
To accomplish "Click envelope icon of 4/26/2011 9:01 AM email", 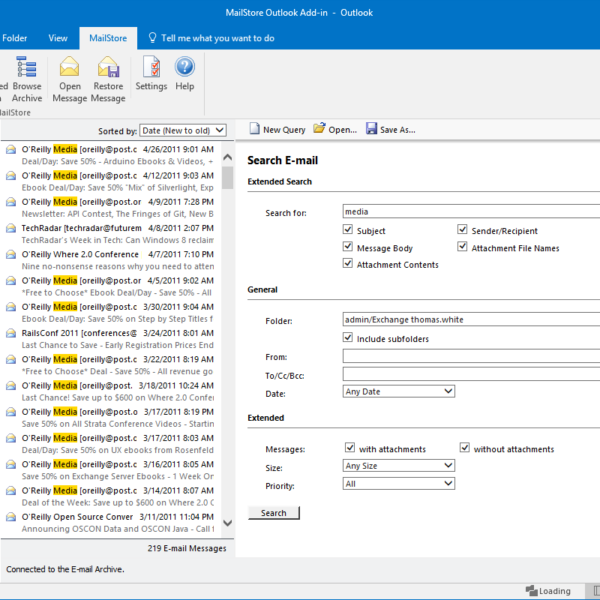I will pyautogui.click(x=11, y=149).
